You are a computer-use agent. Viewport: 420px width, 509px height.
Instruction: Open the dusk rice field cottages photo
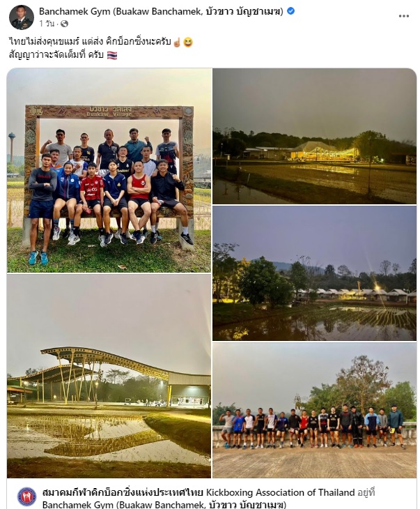(314, 273)
